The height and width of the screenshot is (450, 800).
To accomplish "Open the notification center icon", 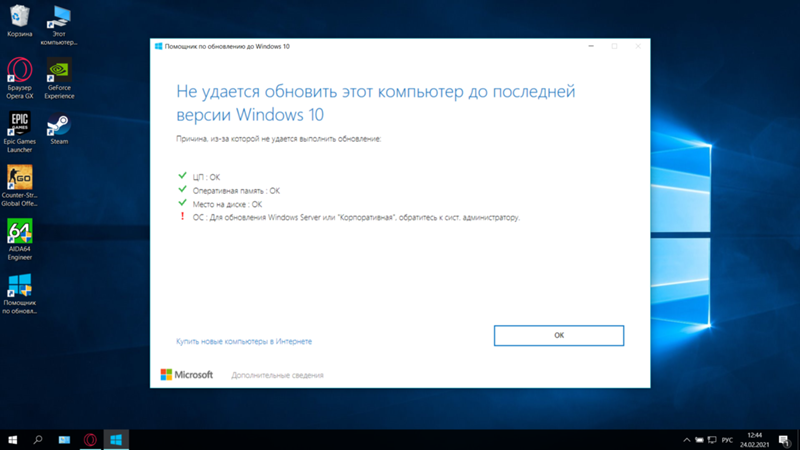I will (x=785, y=440).
